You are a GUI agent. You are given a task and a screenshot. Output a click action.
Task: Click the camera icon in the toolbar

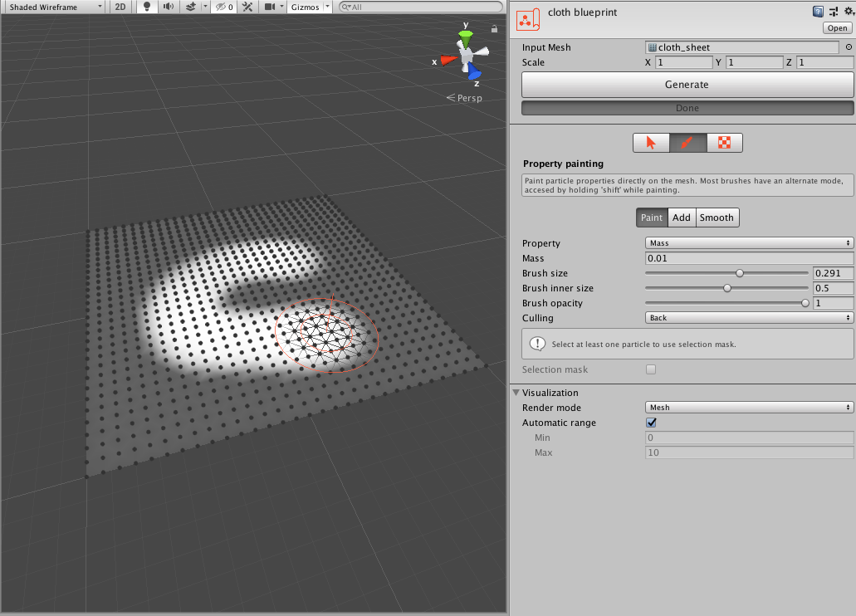(x=273, y=7)
